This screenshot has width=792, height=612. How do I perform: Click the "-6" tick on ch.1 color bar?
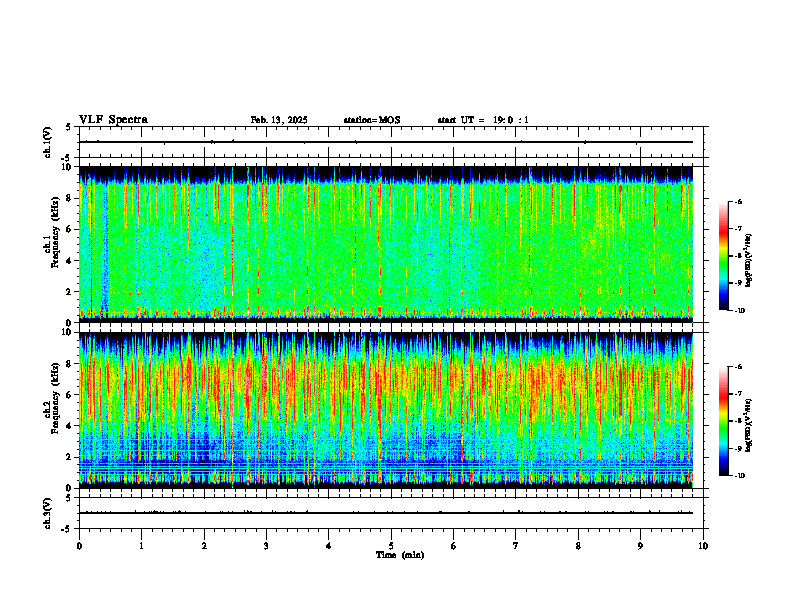point(739,202)
